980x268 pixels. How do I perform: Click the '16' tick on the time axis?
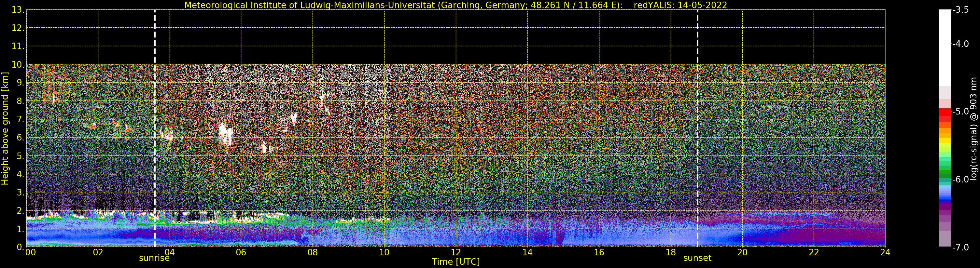599,252
